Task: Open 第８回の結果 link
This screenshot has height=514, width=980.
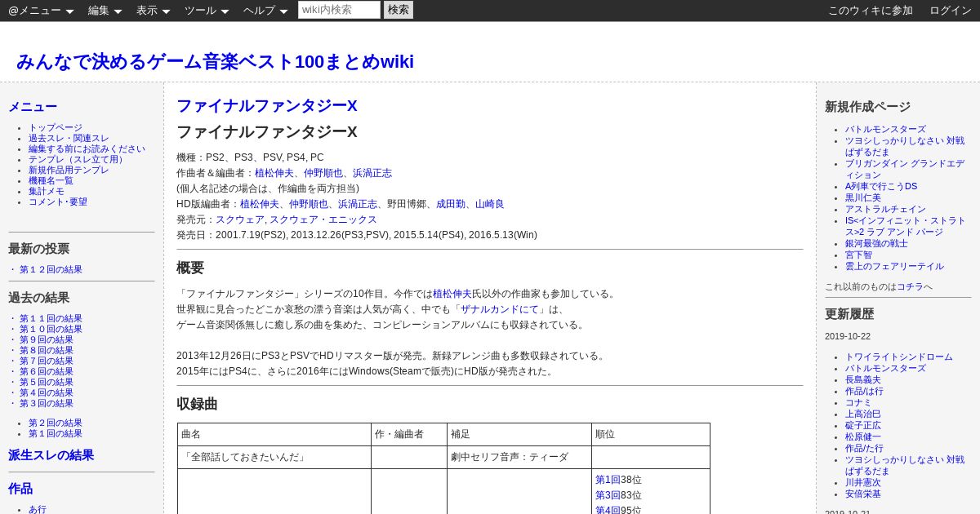Action: 47,351
